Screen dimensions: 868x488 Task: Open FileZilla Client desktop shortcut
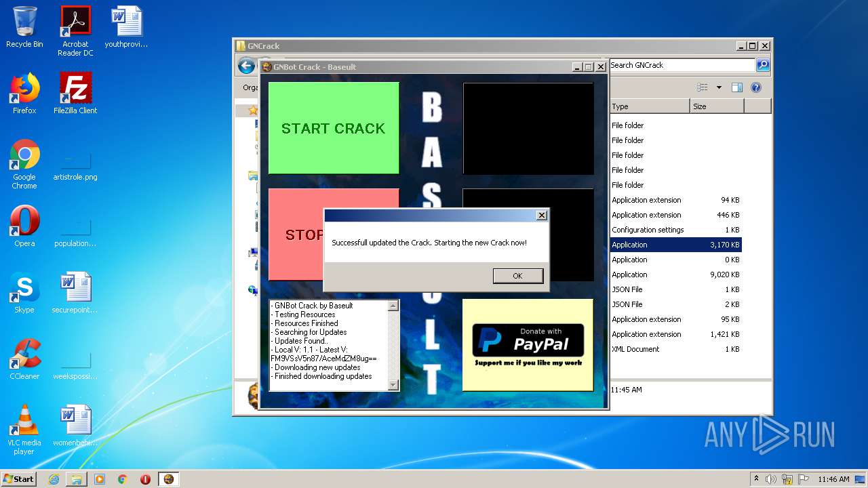click(75, 94)
